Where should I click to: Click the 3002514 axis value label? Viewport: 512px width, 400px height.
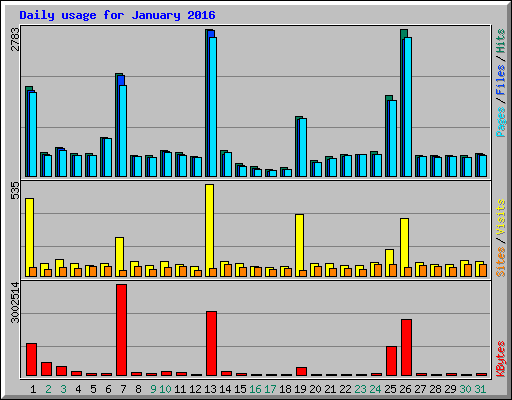(16, 303)
